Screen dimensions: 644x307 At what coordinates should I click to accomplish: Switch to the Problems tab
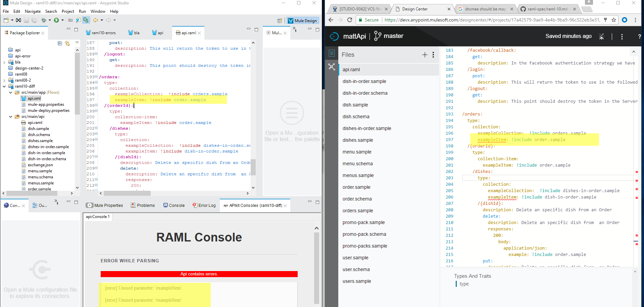coord(146,205)
